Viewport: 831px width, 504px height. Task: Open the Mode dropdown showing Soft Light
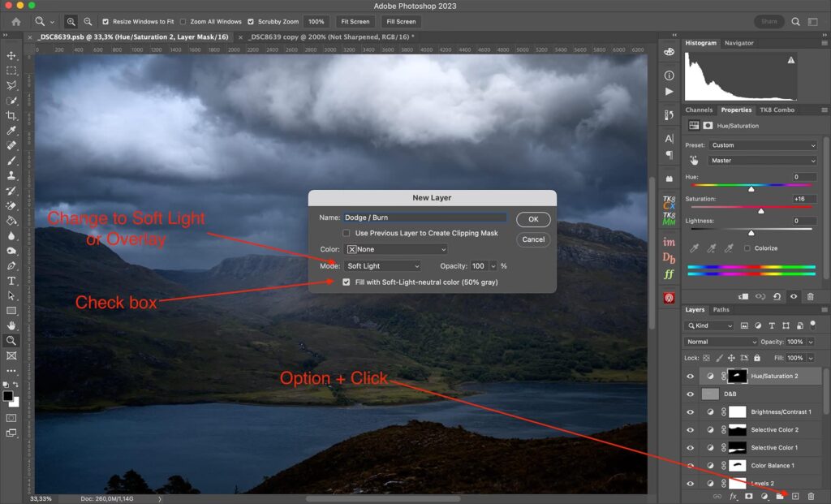pyautogui.click(x=383, y=265)
